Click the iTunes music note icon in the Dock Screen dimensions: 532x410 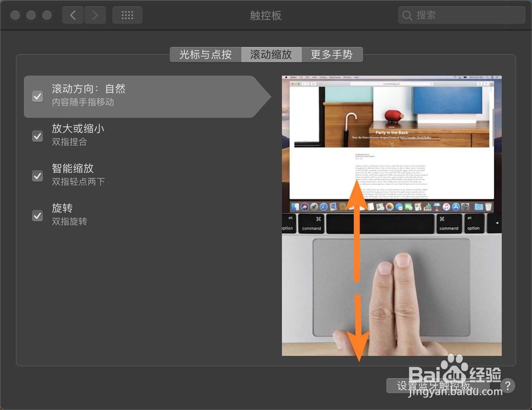click(446, 207)
